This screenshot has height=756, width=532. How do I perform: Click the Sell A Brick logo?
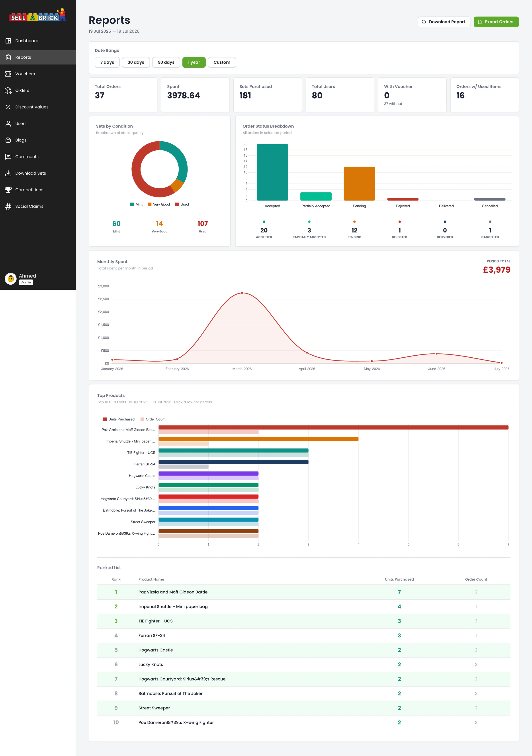38,16
